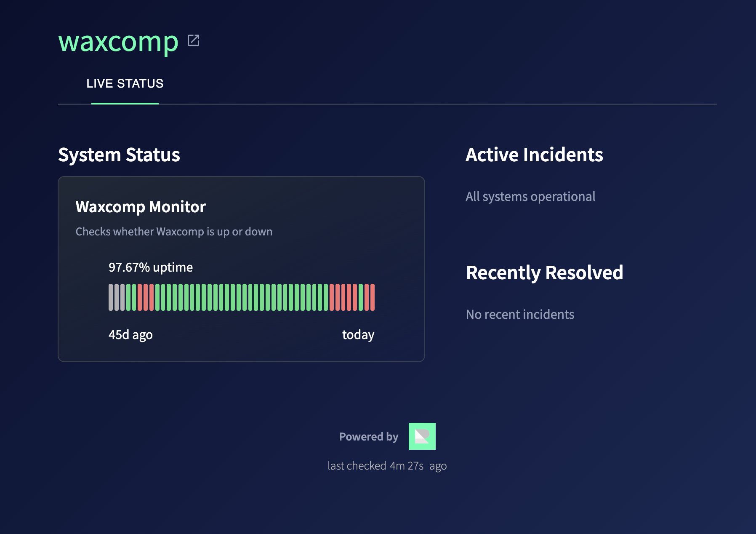Screen dimensions: 756x534
Task: Open the Active Incidents section
Action: click(534, 155)
